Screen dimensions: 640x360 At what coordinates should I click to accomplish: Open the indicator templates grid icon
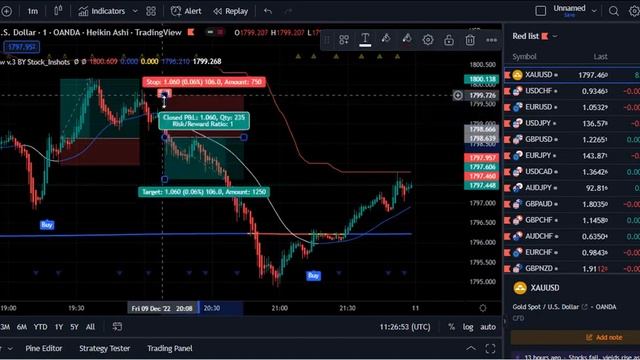151,11
